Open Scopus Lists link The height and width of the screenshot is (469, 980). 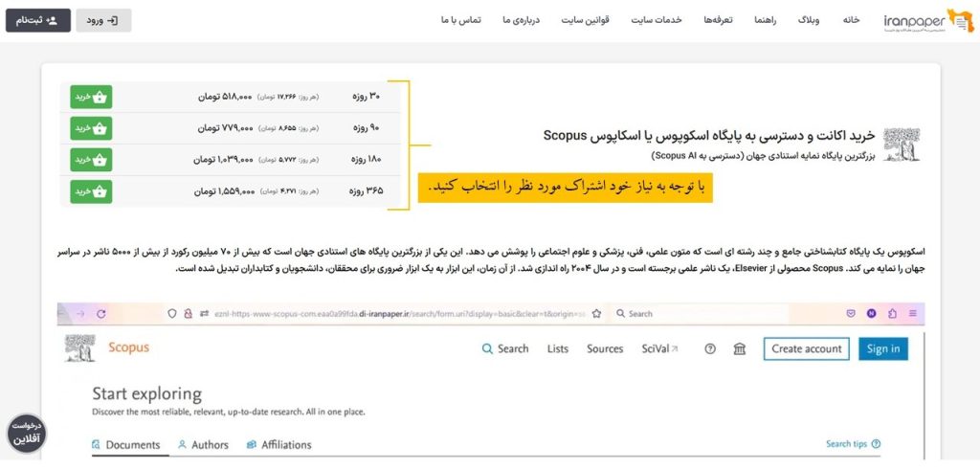[558, 349]
